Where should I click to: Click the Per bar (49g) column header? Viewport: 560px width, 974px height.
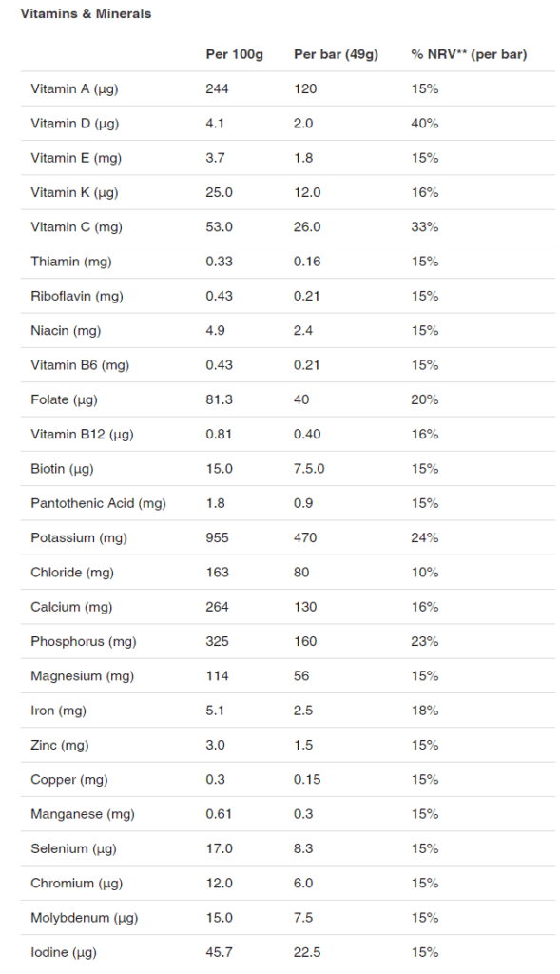pos(336,54)
